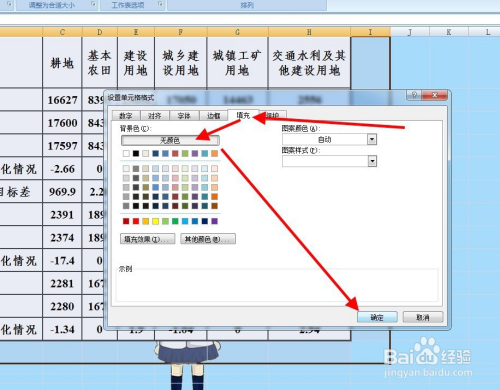
Task: Pick the yellow standard color swatch
Action: [x=156, y=221]
